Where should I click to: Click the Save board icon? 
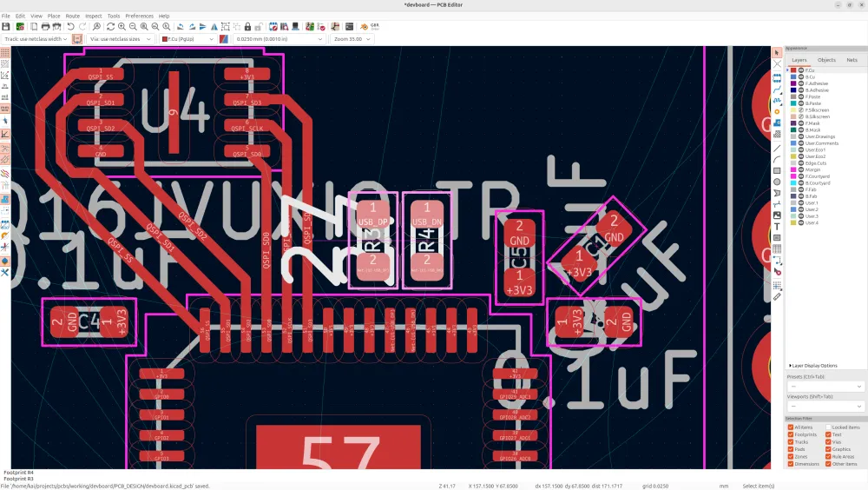pos(6,27)
